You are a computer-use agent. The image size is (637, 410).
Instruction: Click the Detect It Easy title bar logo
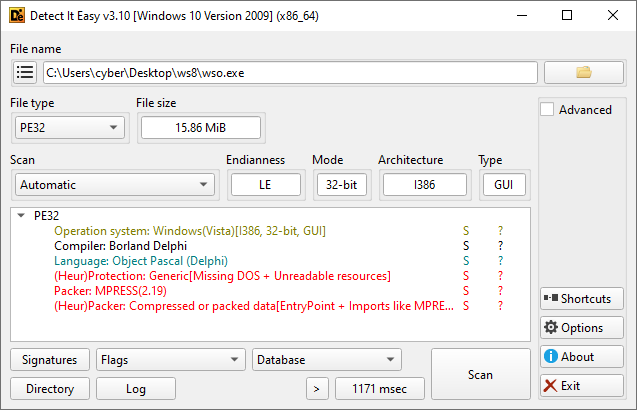tap(18, 15)
